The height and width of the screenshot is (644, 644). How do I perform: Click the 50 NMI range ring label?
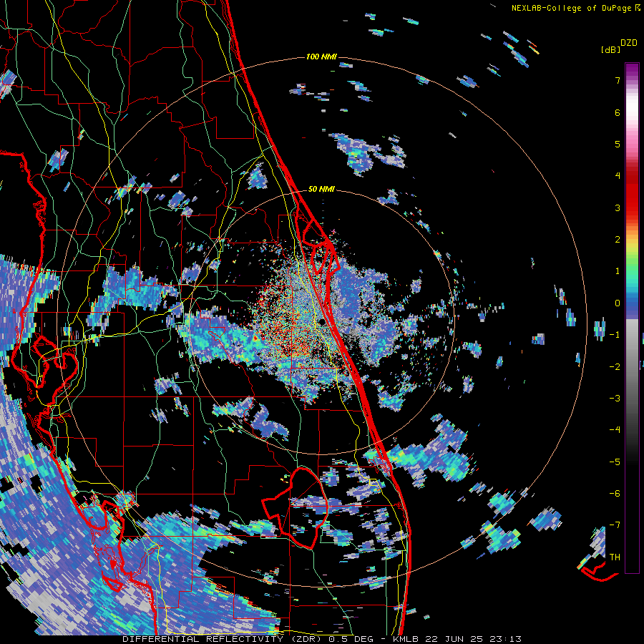coord(321,190)
